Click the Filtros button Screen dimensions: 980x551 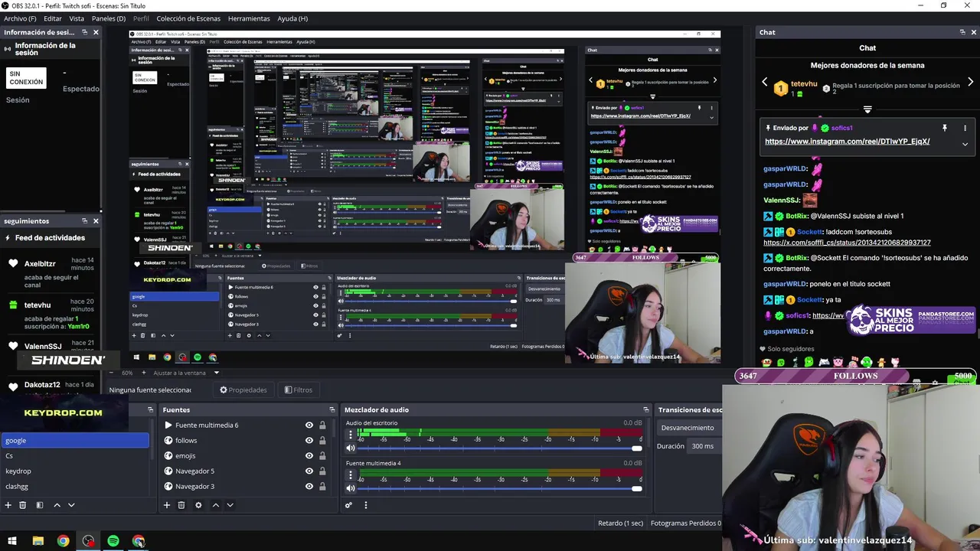[x=298, y=390]
